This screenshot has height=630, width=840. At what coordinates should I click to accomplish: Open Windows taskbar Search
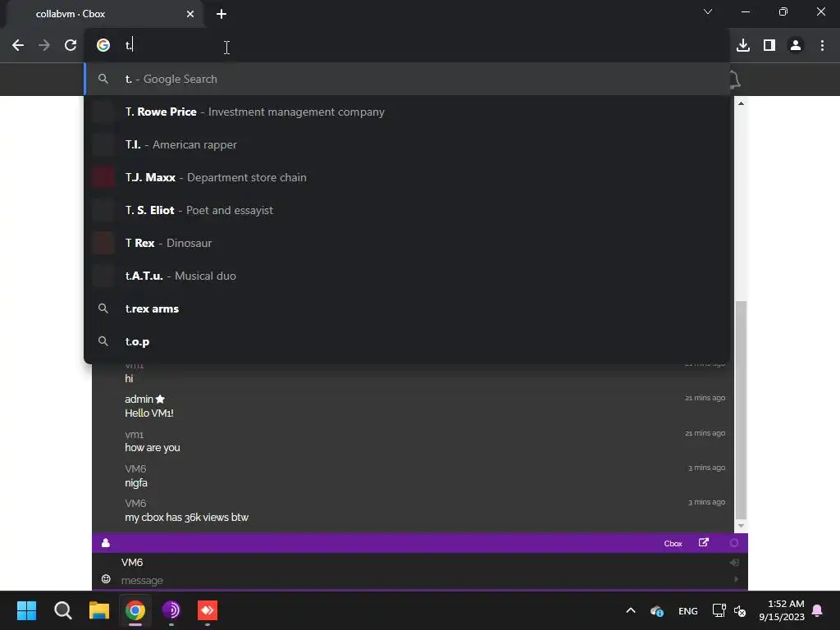click(x=62, y=610)
